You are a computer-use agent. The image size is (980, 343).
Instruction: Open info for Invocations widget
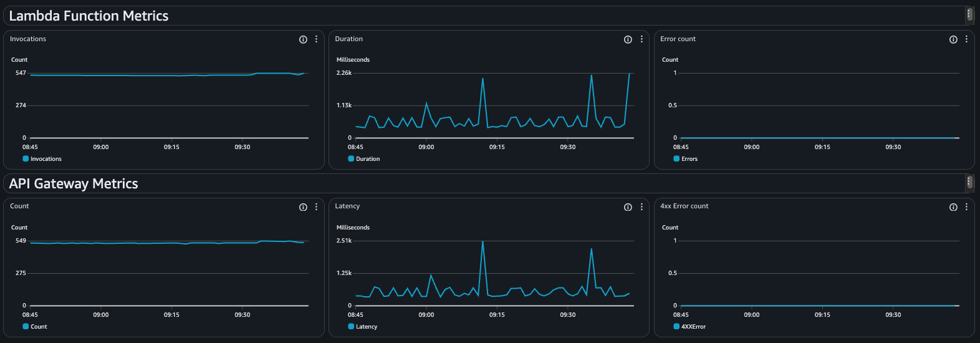point(303,39)
